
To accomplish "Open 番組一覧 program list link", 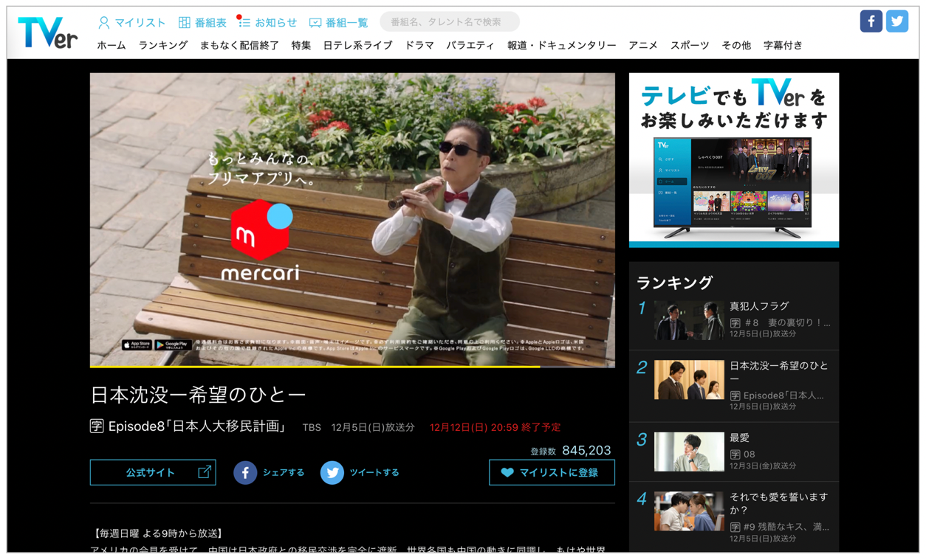I will (338, 23).
